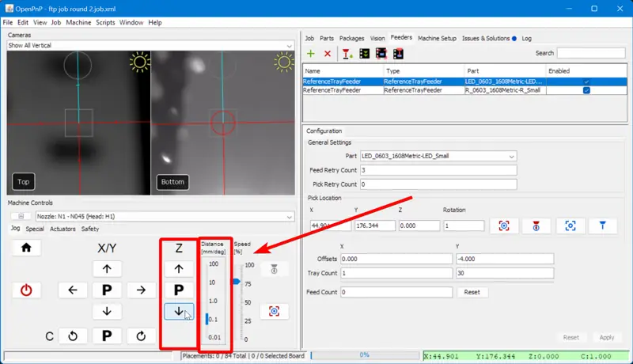Click the Feed Retry Count field
This screenshot has height=364, width=633.
[x=438, y=170]
